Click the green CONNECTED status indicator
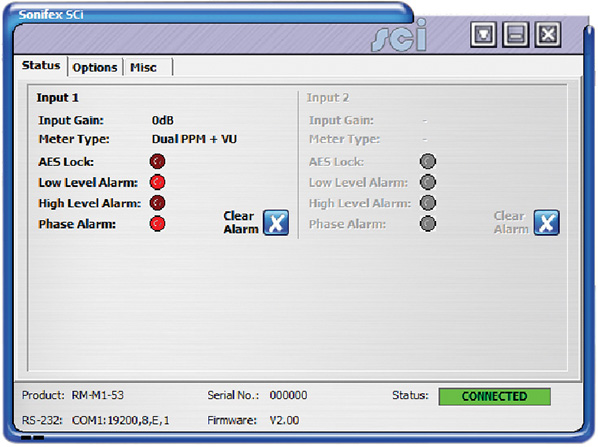The height and width of the screenshot is (447, 598). point(494,396)
